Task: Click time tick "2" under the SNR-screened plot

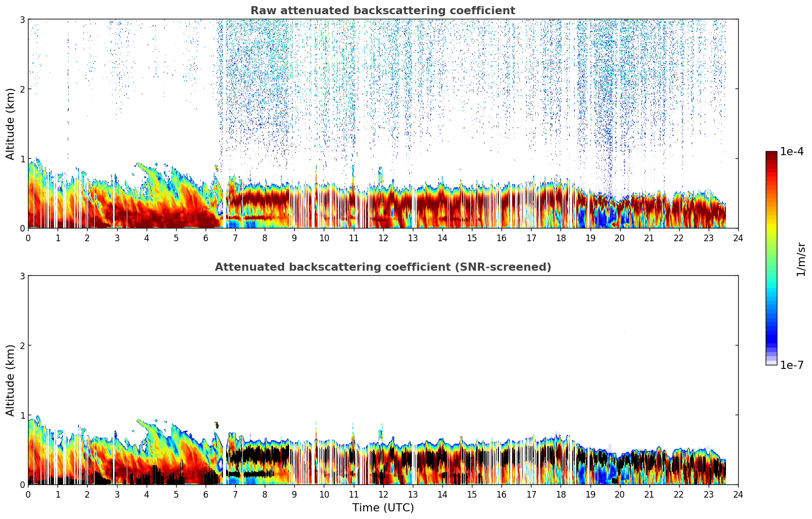Action: click(87, 494)
